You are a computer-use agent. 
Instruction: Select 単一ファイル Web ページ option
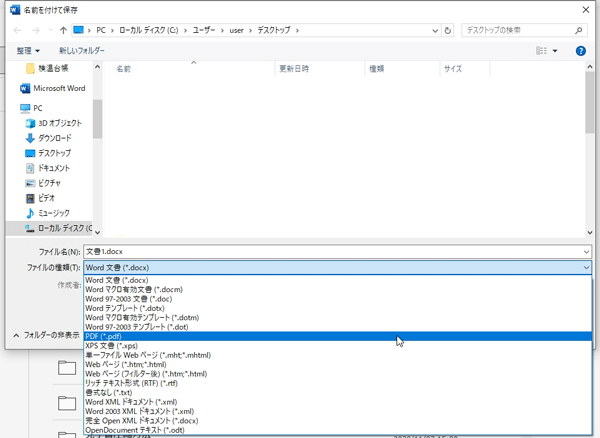338,355
